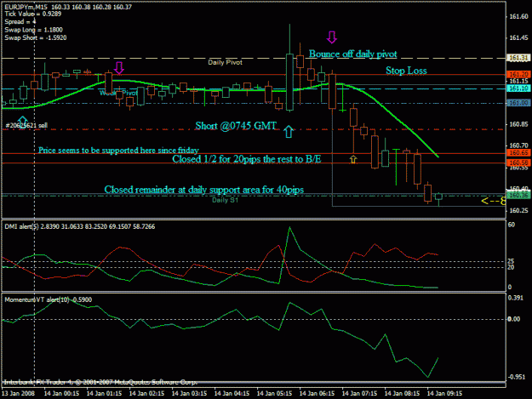Click the 'Swap Short = -1.5920' line

(36, 37)
